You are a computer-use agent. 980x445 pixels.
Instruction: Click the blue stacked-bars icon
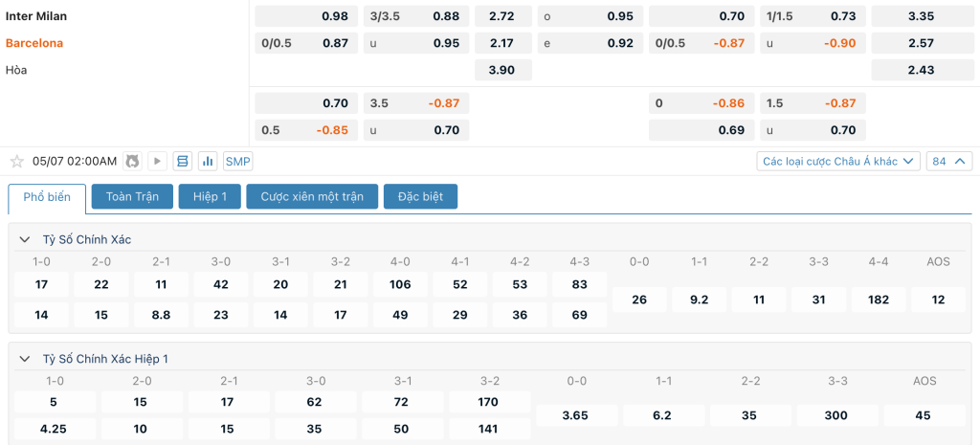tap(183, 162)
